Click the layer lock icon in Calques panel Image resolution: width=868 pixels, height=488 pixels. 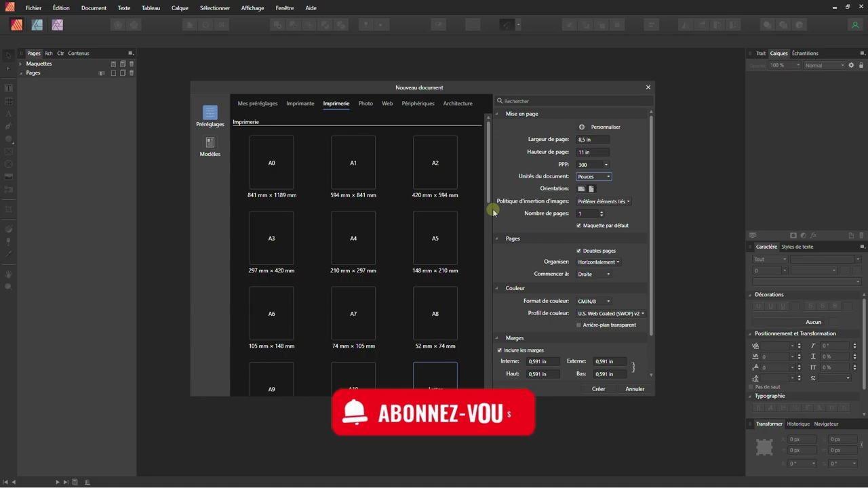(x=861, y=65)
